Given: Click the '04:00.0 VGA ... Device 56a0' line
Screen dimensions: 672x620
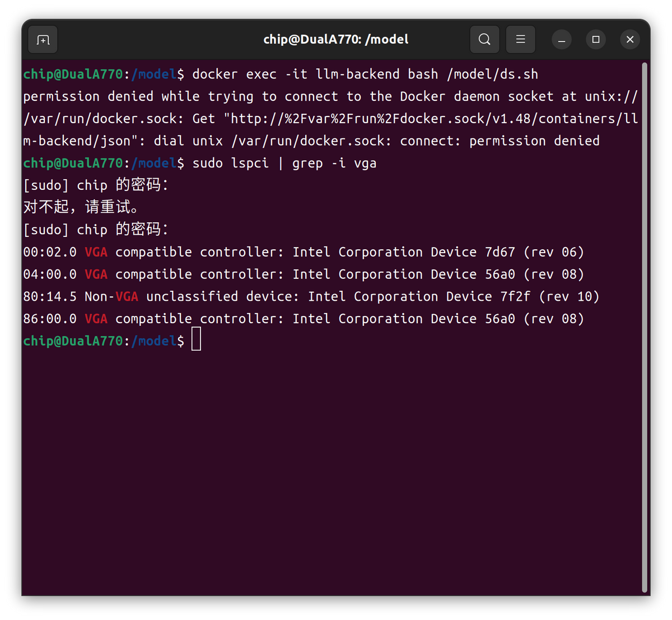Looking at the screenshot, I should coord(304,274).
